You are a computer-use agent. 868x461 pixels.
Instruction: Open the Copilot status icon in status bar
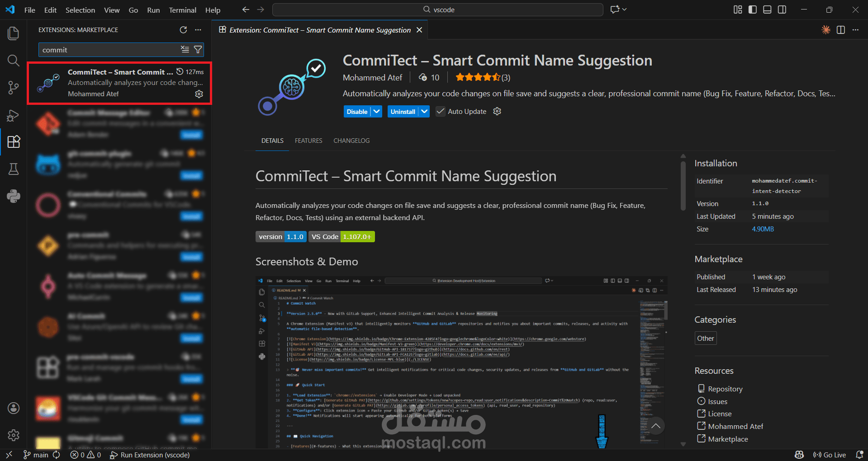point(799,455)
